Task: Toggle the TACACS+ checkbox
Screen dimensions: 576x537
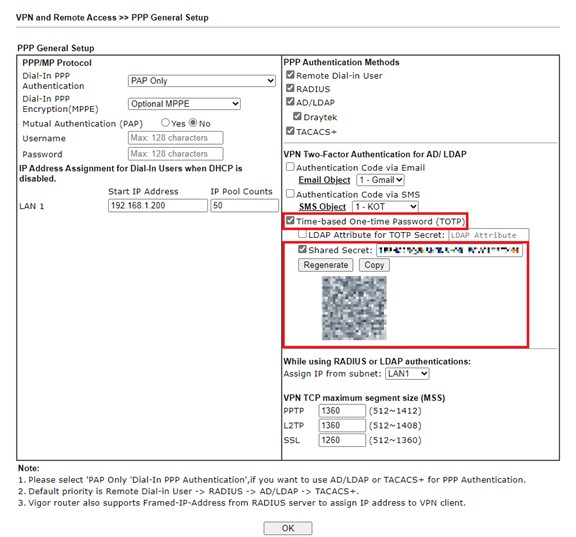Action: tap(290, 131)
